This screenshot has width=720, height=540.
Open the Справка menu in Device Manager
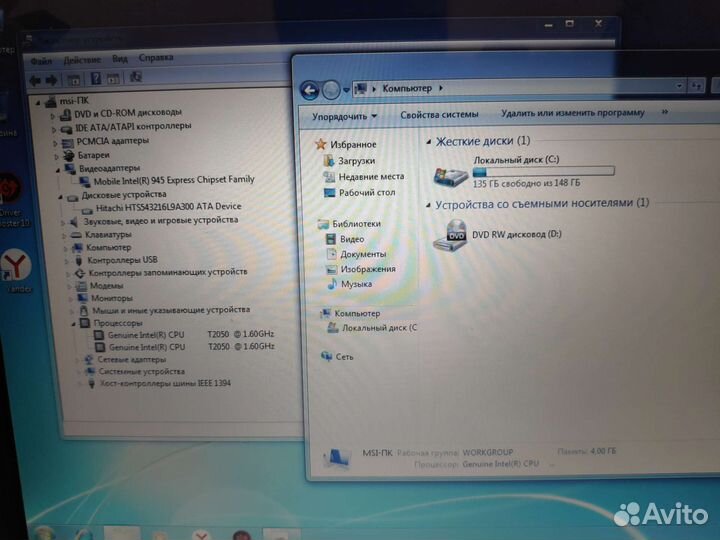156,57
